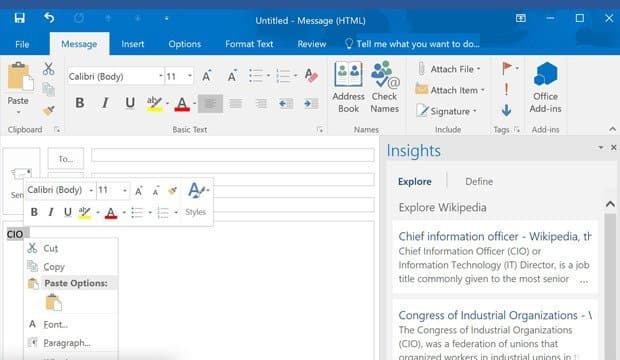Toggle Underline in the mini toolbar
620x360 pixels.
click(x=68, y=212)
